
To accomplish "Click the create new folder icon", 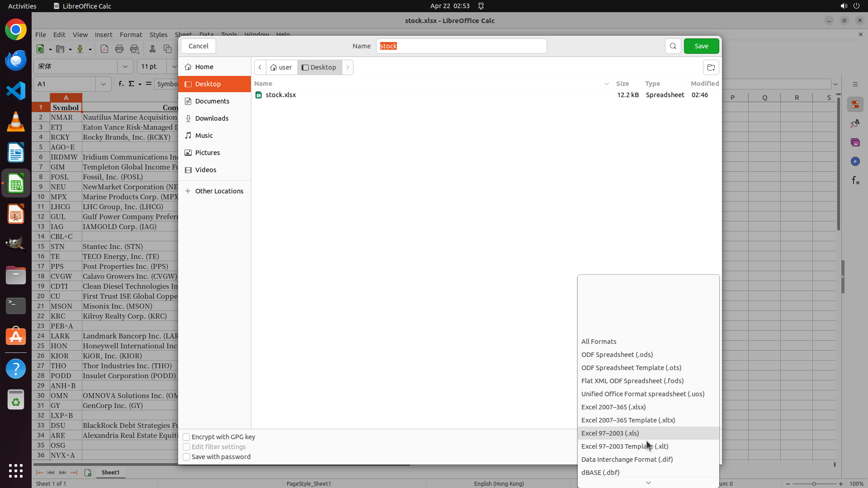I will coord(711,67).
